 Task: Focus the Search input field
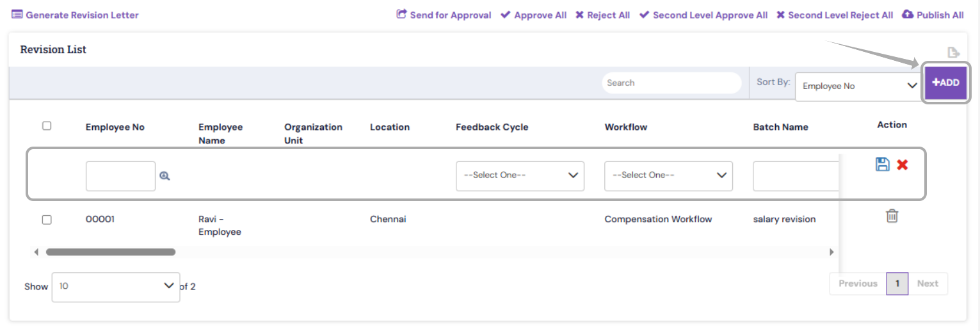click(x=671, y=83)
